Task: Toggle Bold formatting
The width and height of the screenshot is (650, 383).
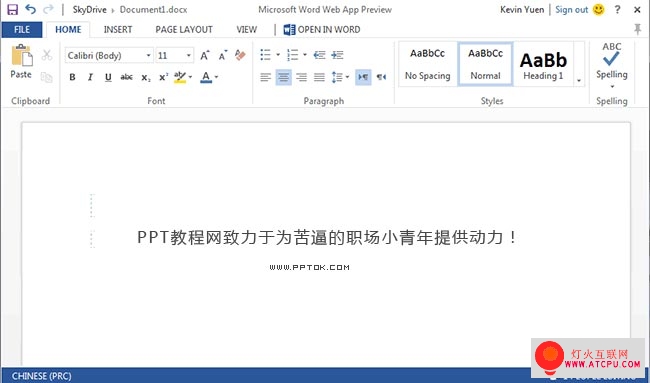Action: (72, 77)
